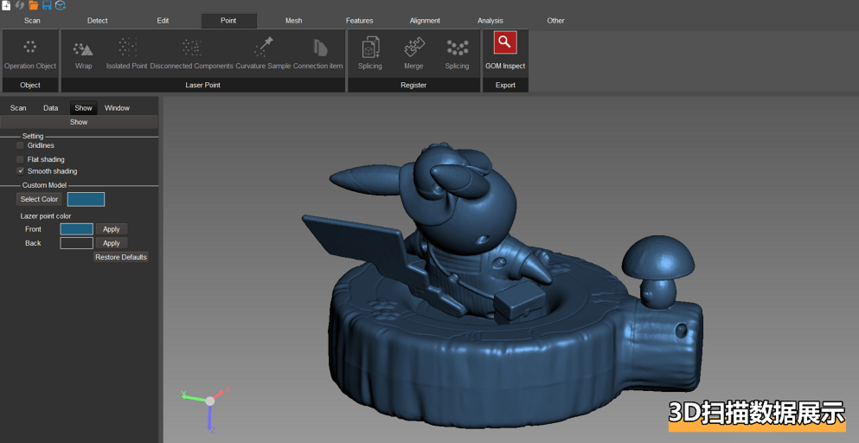Screen dimensions: 859x443
Task: Click the Export group label
Action: [x=505, y=85]
